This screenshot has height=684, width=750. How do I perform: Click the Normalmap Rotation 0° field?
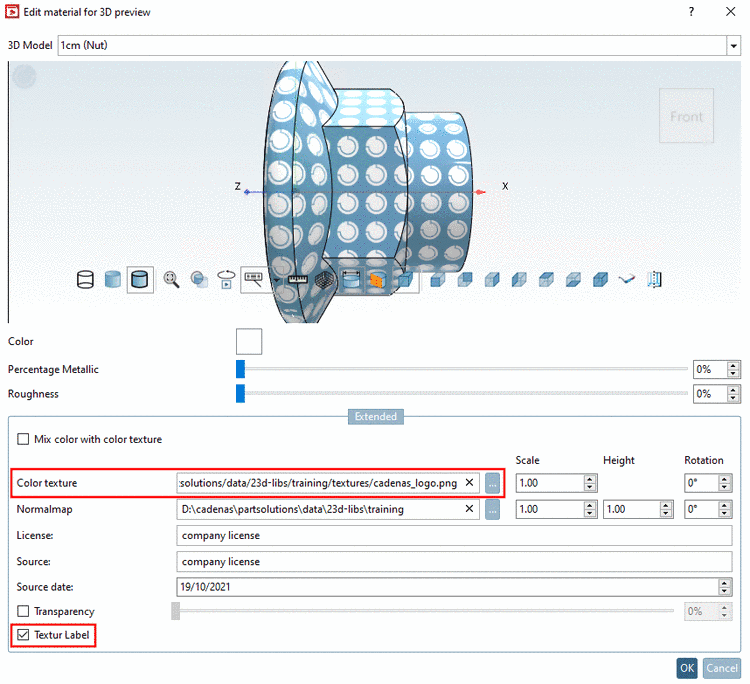click(702, 509)
